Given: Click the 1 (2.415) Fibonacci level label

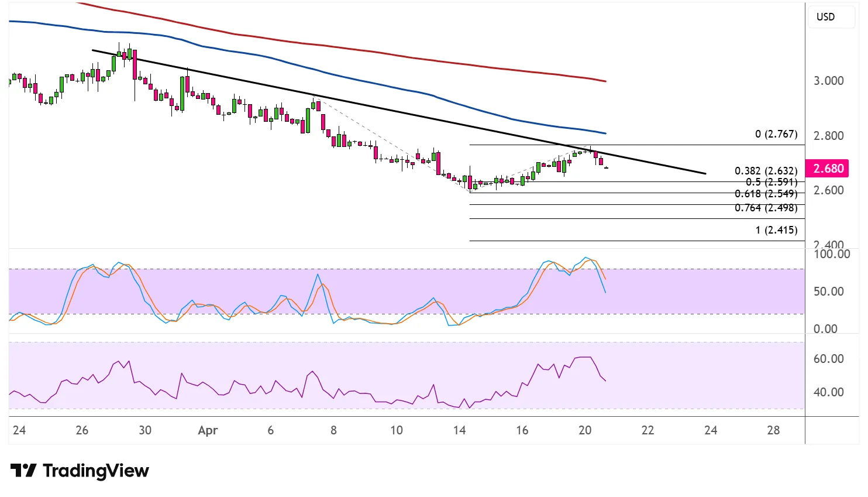Looking at the screenshot, I should [776, 230].
